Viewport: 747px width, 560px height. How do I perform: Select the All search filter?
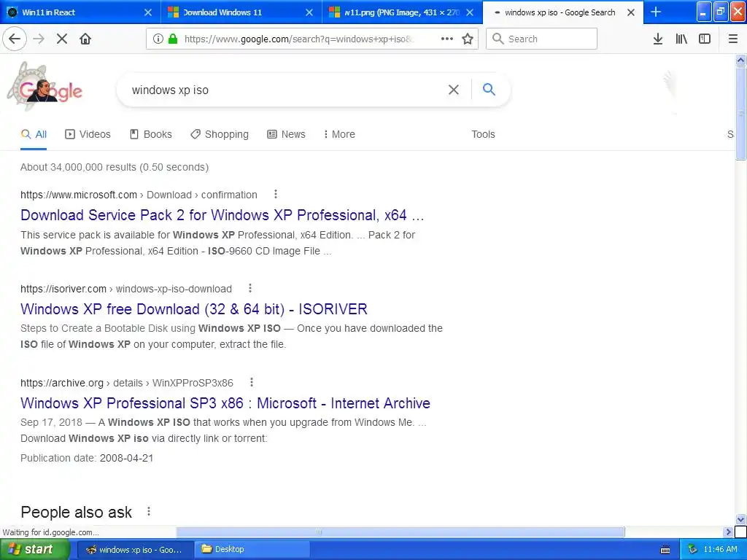(34, 134)
